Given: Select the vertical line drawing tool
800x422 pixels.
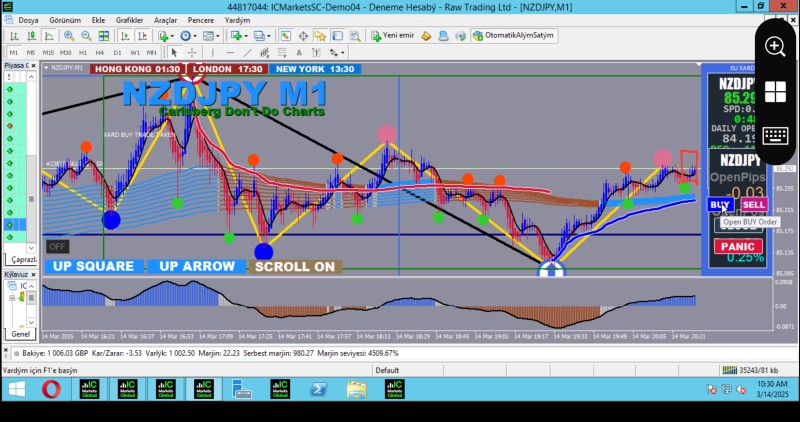Looking at the screenshot, I should tap(213, 53).
